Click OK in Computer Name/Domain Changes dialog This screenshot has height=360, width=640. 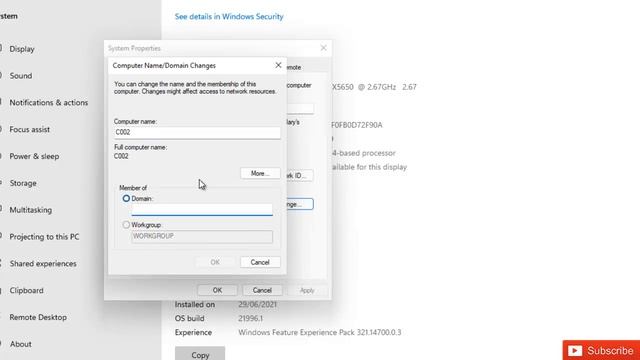tap(215, 262)
